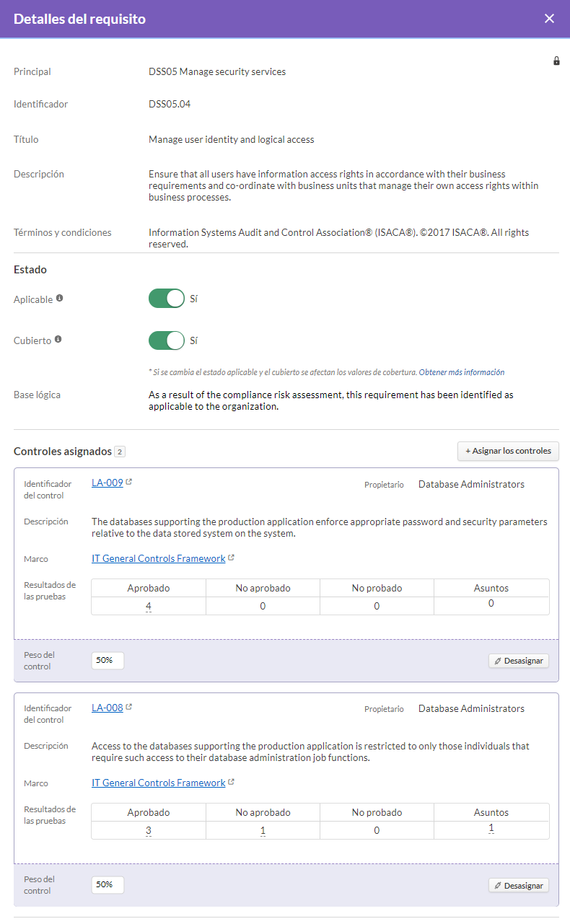Toggle the Cubierto switch
Image resolution: width=570 pixels, height=924 pixels.
tap(167, 340)
